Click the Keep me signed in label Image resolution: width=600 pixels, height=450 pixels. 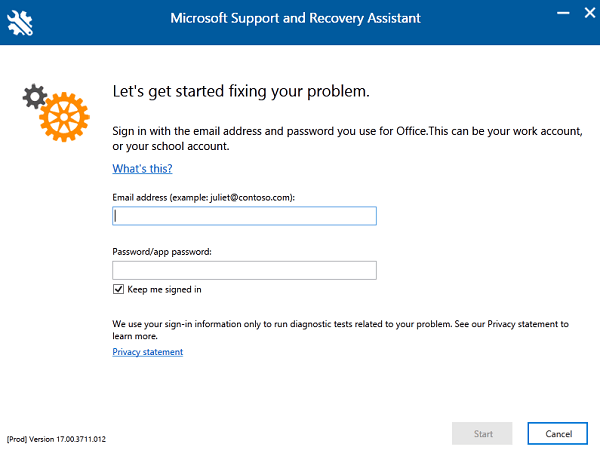tap(164, 290)
